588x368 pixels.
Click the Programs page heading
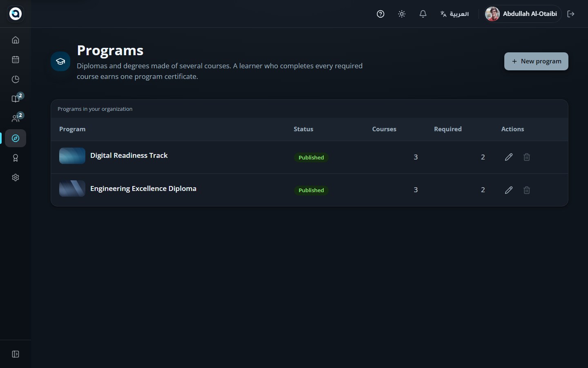[110, 50]
